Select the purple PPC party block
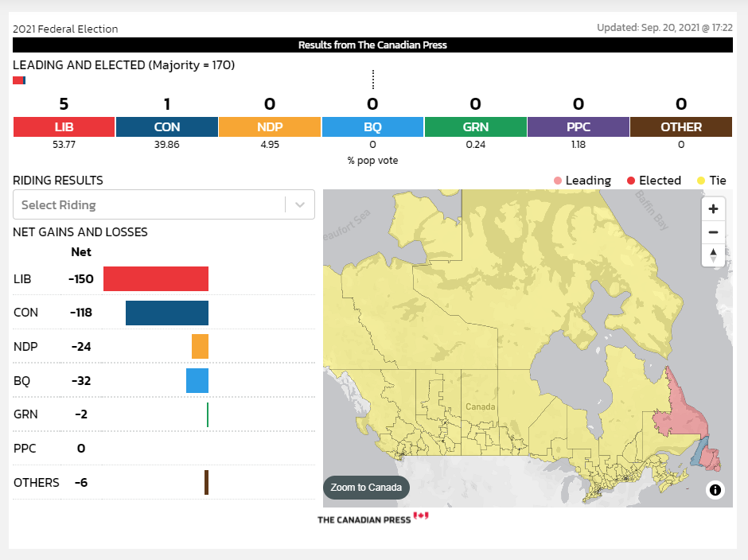748x560 pixels. point(579,127)
